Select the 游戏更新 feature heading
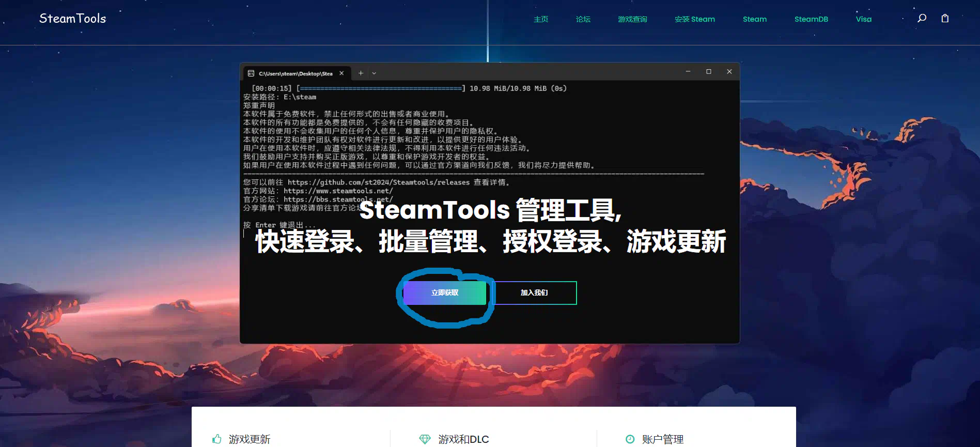 250,439
